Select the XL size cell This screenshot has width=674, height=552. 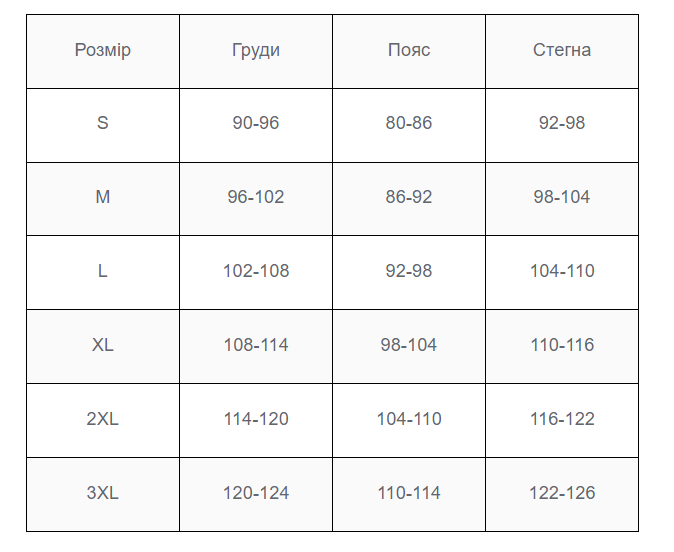pos(103,345)
